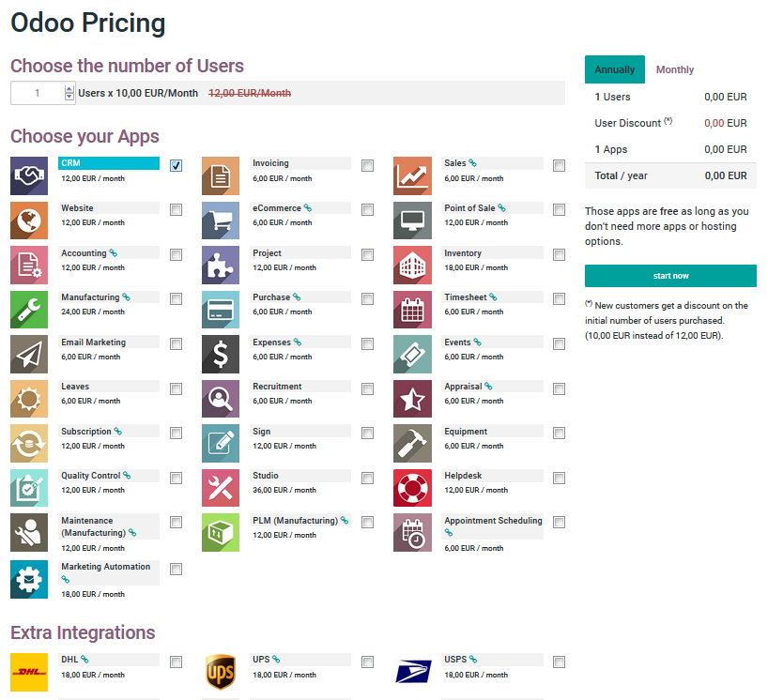The width and height of the screenshot is (768, 700).
Task: Tick the Website app checkbox
Action: click(176, 209)
